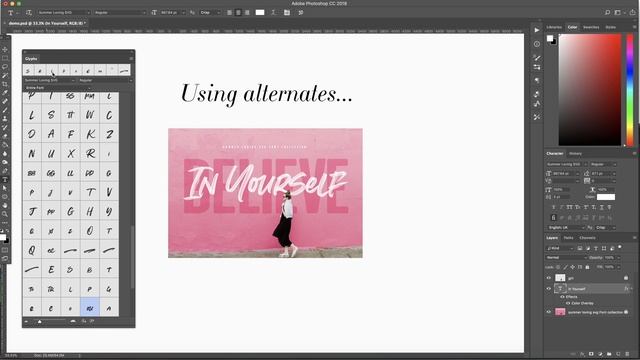Open Entire Font category dropdown

click(57, 87)
